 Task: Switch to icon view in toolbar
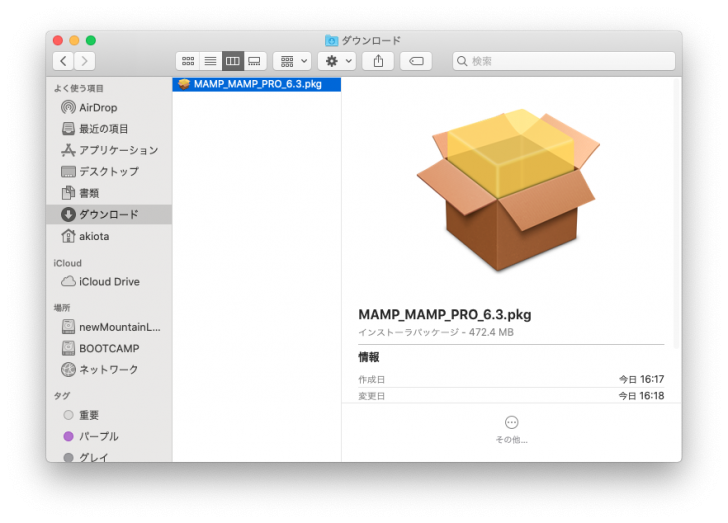point(188,61)
